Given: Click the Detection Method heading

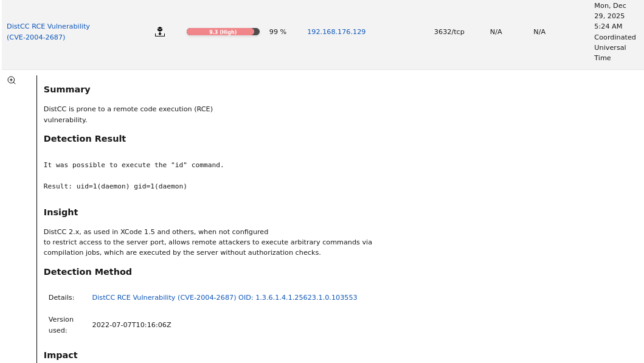Looking at the screenshot, I should pos(88,272).
